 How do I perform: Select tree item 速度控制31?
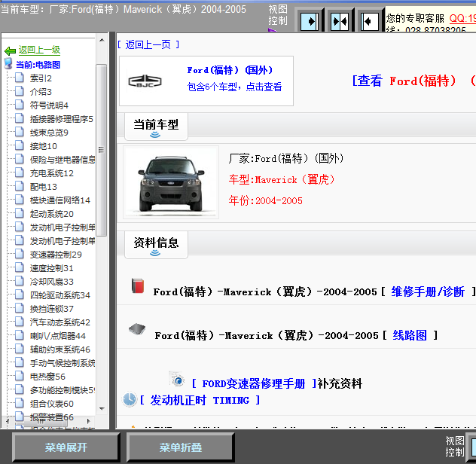click(52, 268)
